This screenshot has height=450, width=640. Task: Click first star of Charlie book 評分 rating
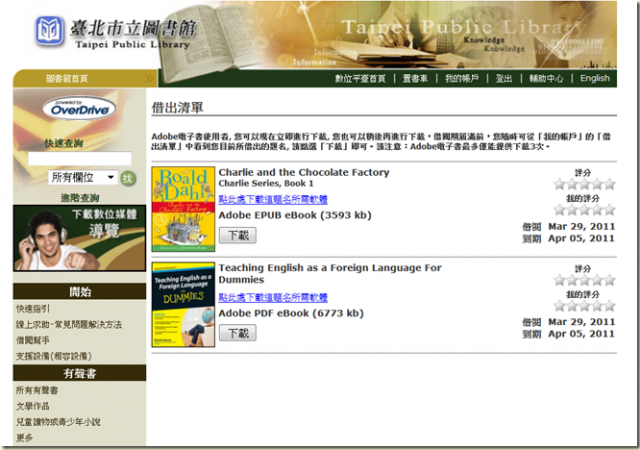click(560, 184)
